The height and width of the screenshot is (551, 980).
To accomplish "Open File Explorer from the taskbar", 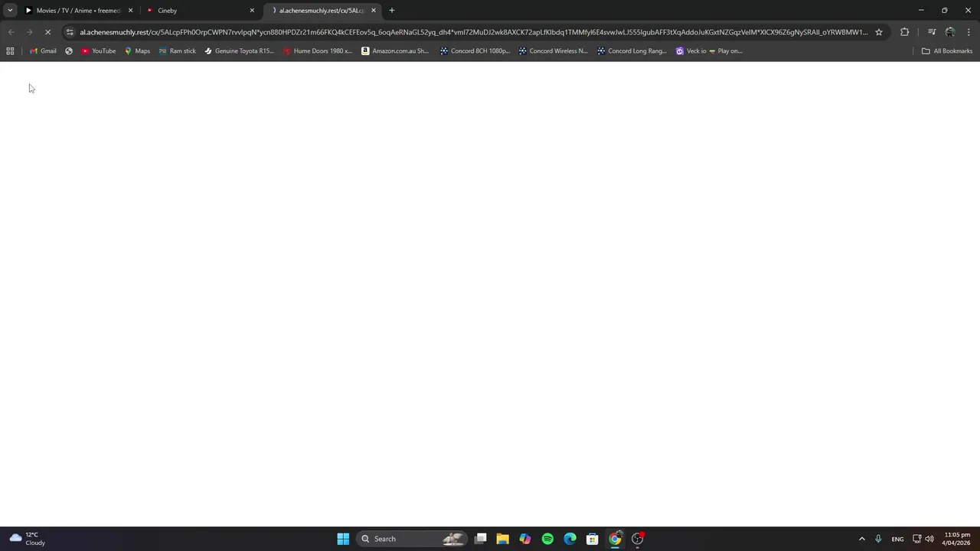I will tap(502, 539).
